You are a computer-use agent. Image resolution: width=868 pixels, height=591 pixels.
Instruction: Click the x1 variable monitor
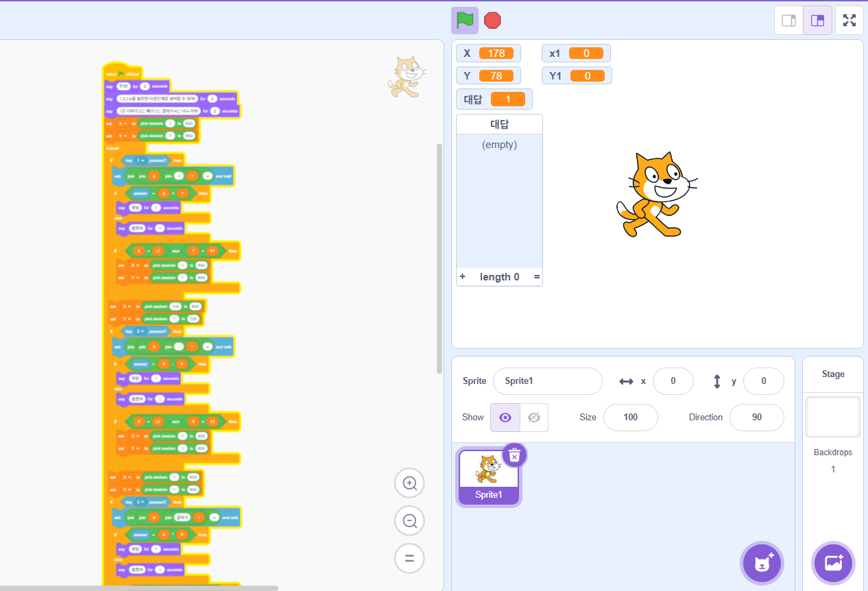click(576, 53)
